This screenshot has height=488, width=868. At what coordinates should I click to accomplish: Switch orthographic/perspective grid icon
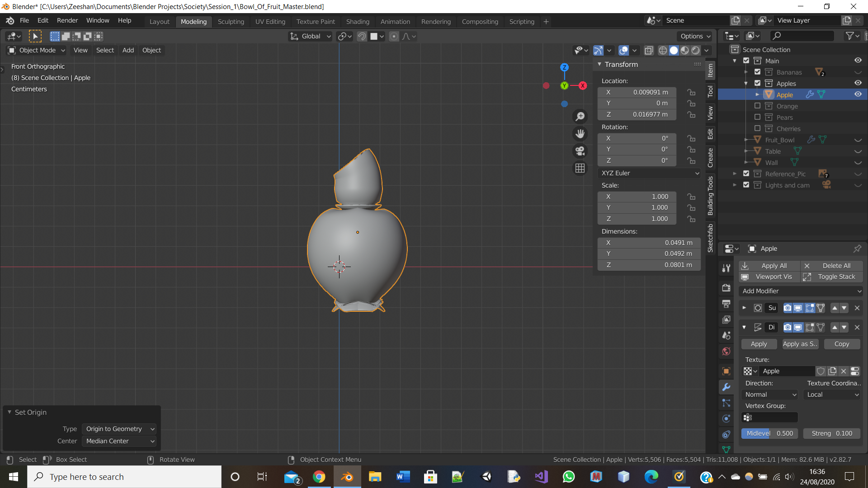[x=580, y=168]
